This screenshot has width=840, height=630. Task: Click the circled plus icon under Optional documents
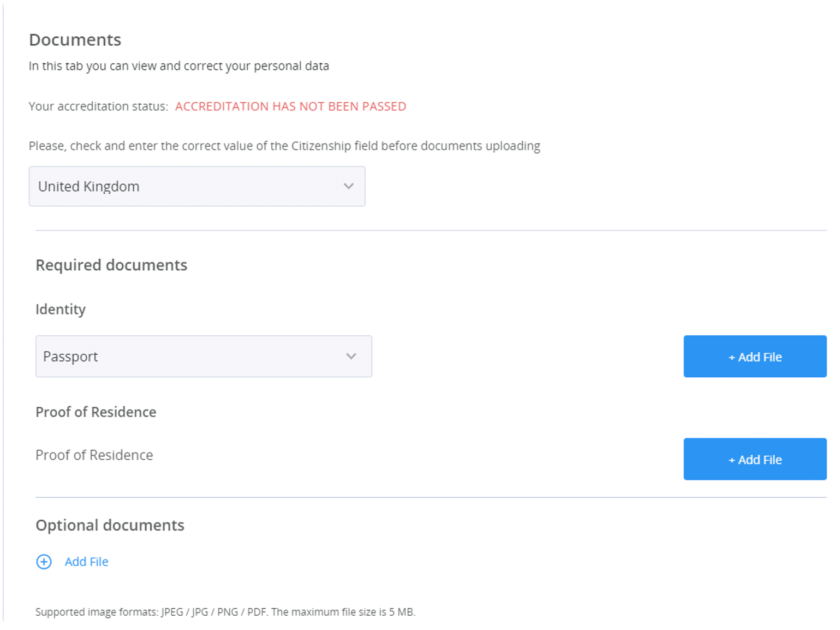[x=44, y=562]
